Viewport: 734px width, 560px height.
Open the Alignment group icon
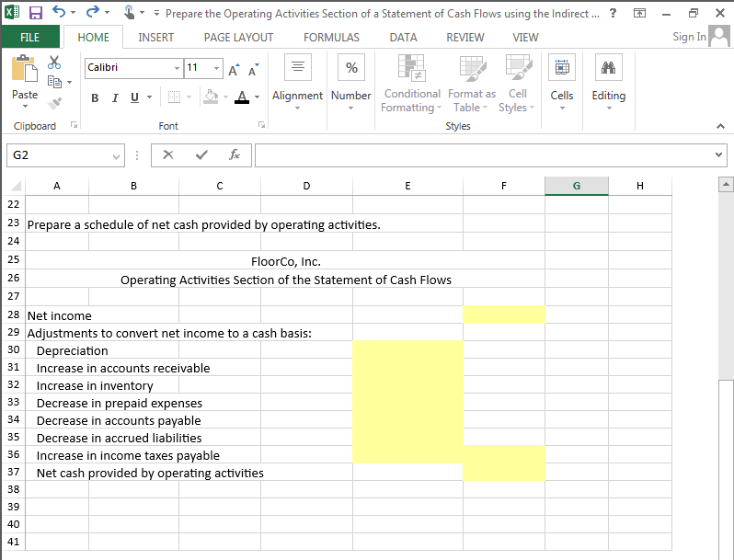298,67
